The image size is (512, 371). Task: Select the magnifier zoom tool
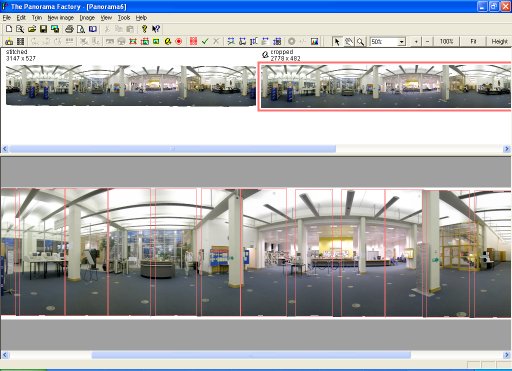point(360,42)
